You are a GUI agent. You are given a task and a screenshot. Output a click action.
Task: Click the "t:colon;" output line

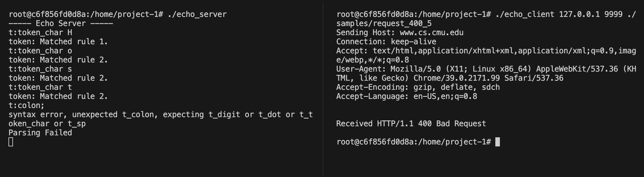click(26, 105)
